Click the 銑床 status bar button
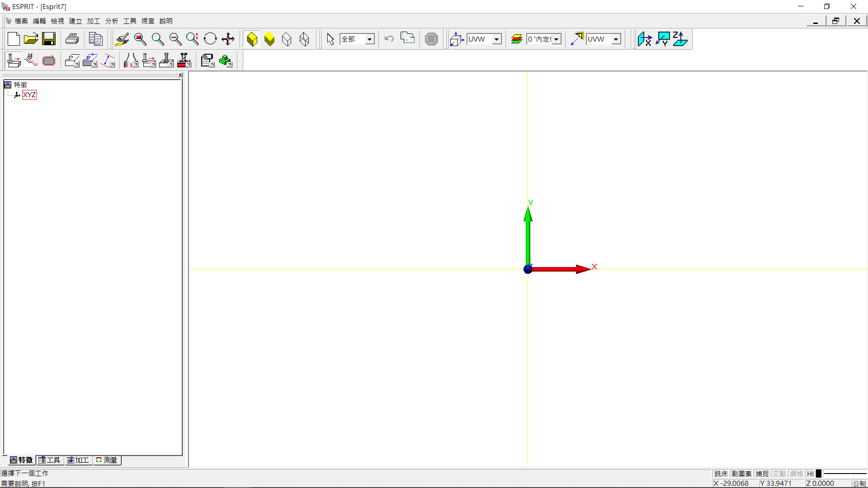 (x=721, y=474)
